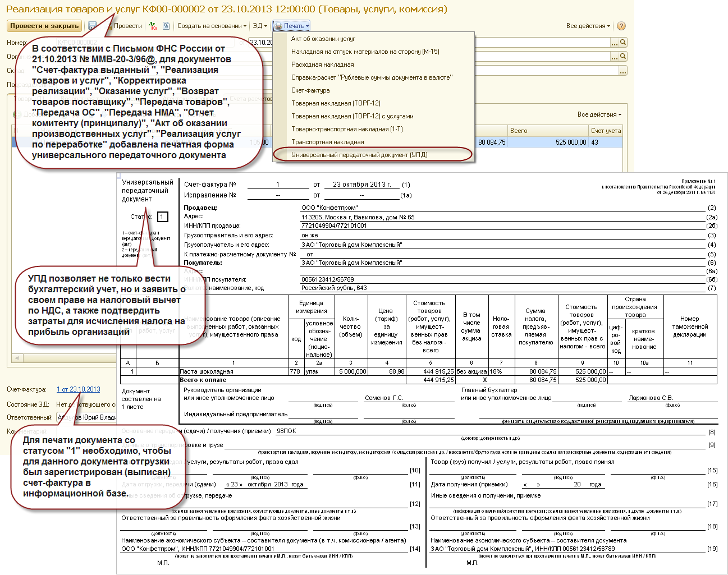The image size is (728, 575).
Task: Click the 'без акциза' cell
Action: click(471, 371)
